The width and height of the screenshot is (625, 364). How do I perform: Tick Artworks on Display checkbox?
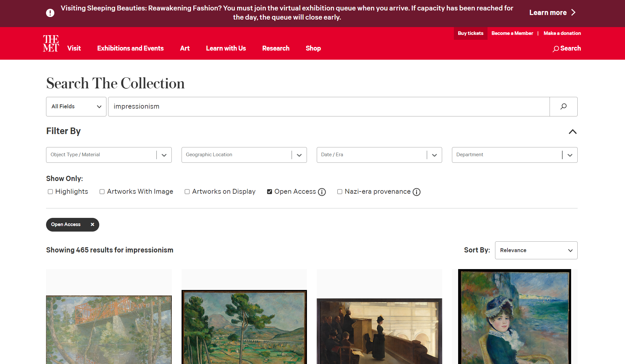[187, 191]
